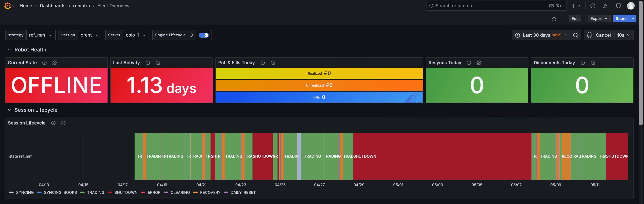Click the Search or jump to field
Screen dimensions: 644x204
pyautogui.click(x=496, y=6)
